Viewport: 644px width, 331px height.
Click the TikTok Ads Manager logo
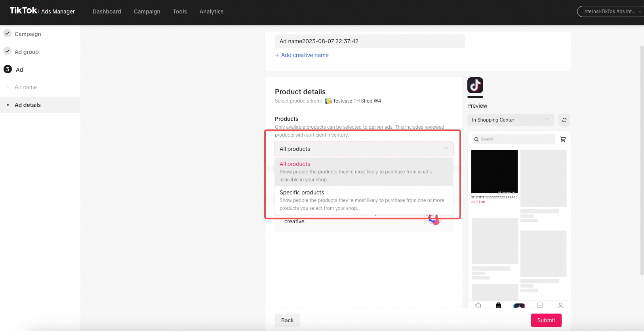[x=42, y=11]
